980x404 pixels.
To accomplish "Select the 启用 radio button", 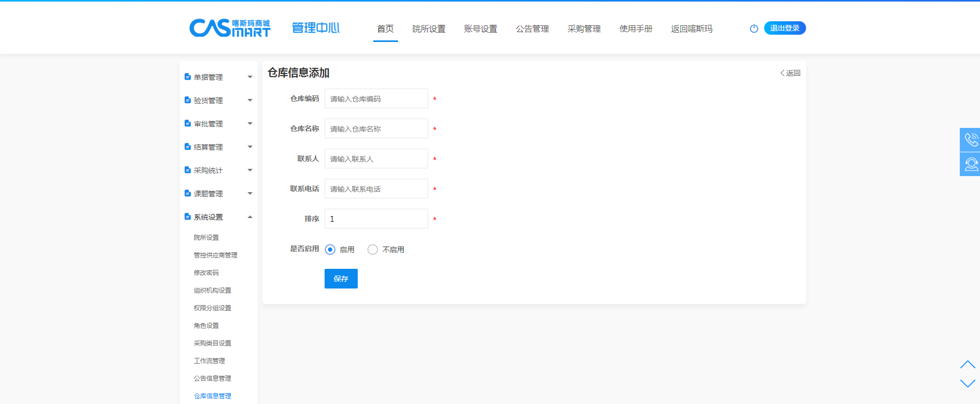I will coord(330,250).
